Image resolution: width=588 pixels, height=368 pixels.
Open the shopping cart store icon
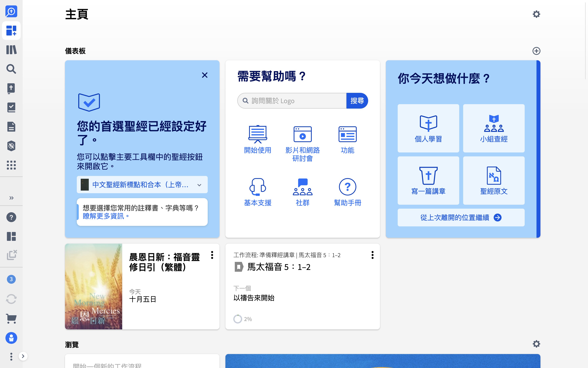pos(11,318)
